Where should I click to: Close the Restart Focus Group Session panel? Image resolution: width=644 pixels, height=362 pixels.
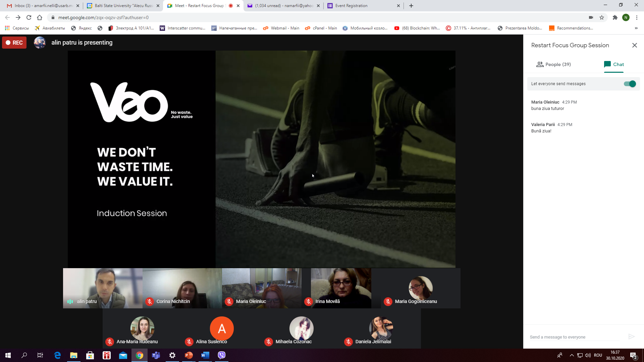[x=634, y=45]
